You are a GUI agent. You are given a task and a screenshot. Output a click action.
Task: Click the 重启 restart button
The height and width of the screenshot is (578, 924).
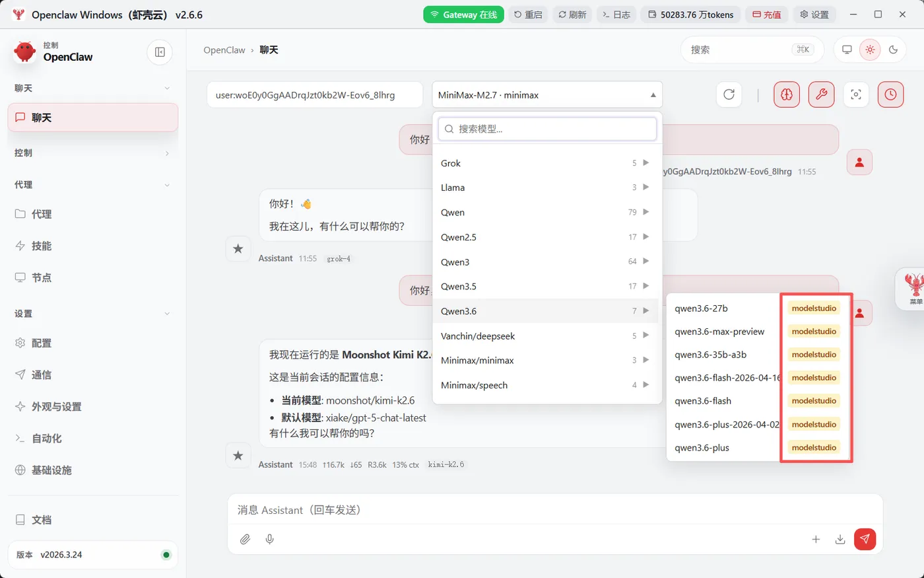click(528, 15)
